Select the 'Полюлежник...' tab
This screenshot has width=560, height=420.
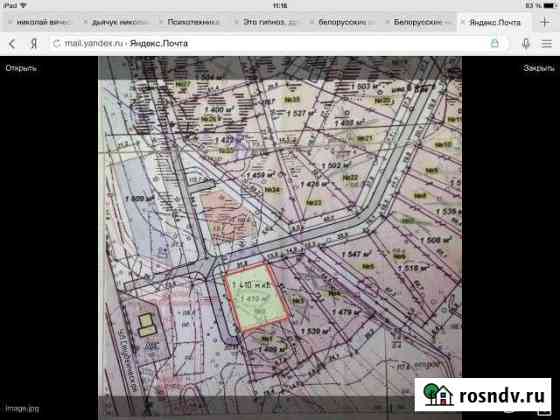193,22
